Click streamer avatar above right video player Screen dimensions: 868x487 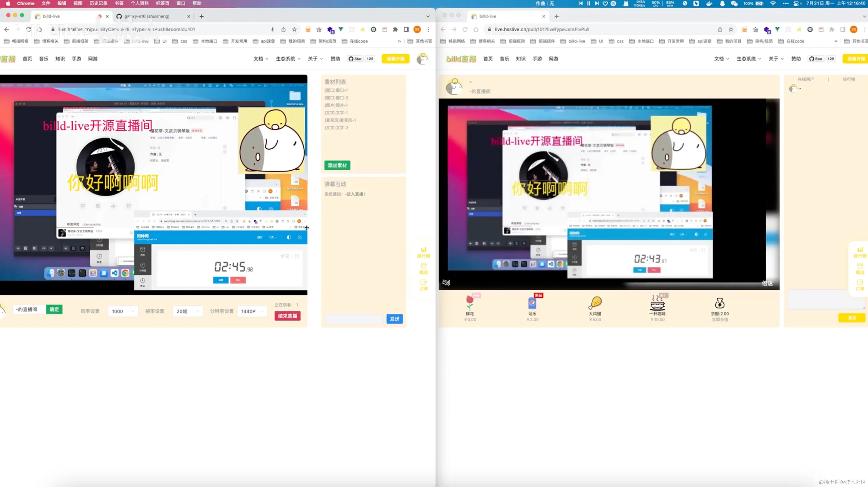point(454,87)
